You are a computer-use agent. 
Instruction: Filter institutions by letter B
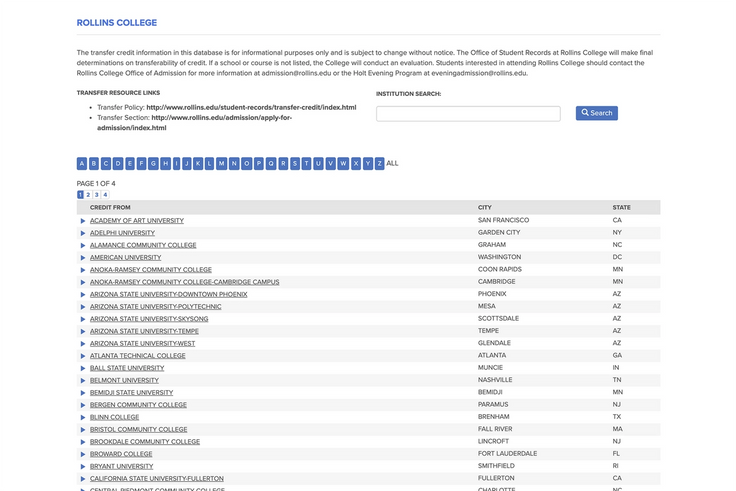94,163
